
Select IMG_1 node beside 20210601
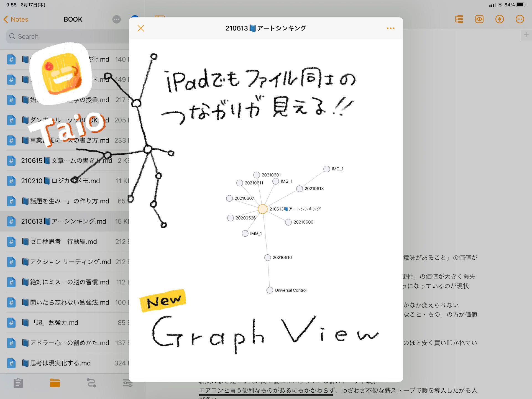tap(276, 181)
